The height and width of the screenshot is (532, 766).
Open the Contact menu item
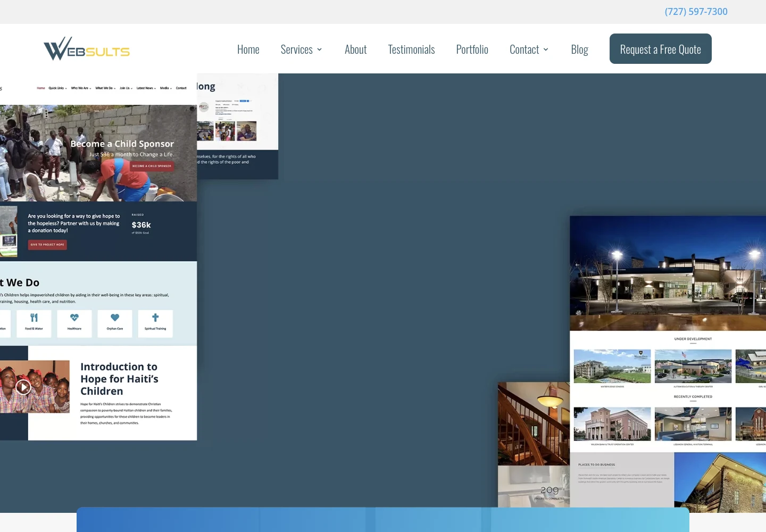(x=524, y=49)
